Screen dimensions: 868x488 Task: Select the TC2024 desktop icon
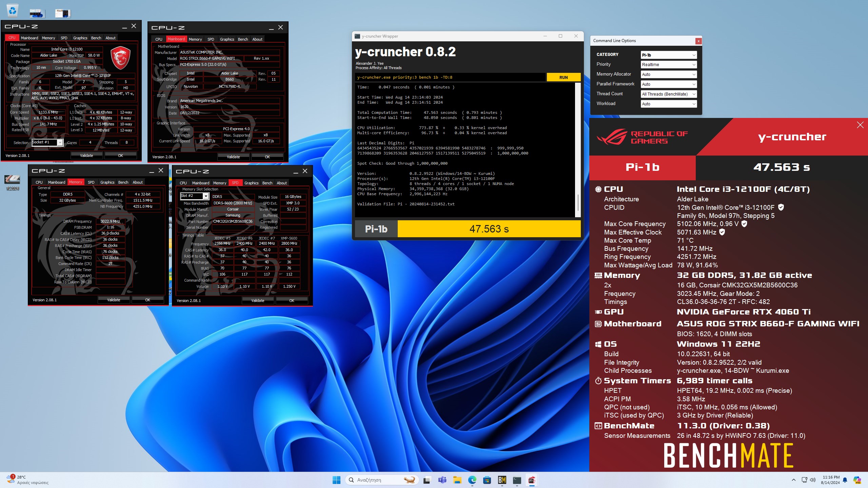pos(12,183)
